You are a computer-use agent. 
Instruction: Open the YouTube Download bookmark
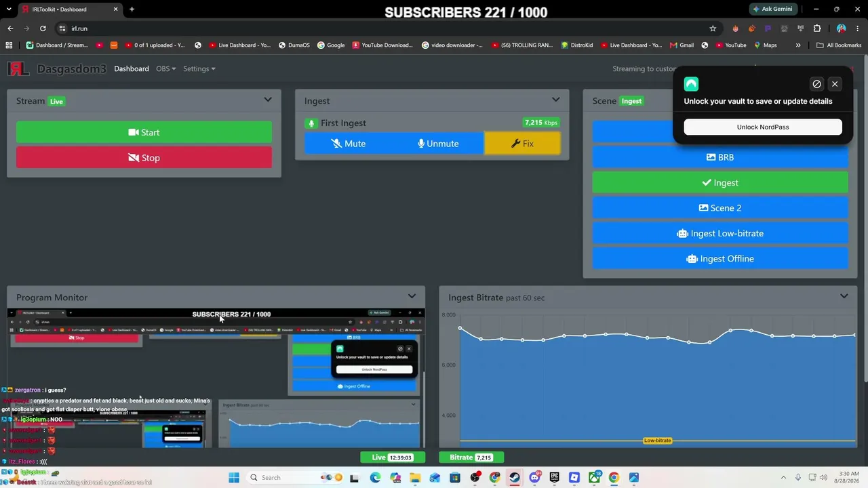click(382, 45)
